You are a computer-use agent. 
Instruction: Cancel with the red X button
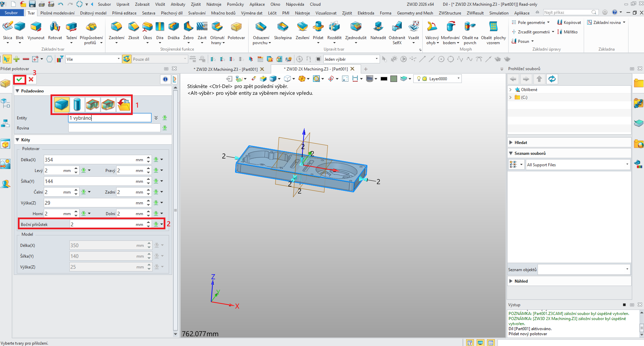tap(31, 80)
